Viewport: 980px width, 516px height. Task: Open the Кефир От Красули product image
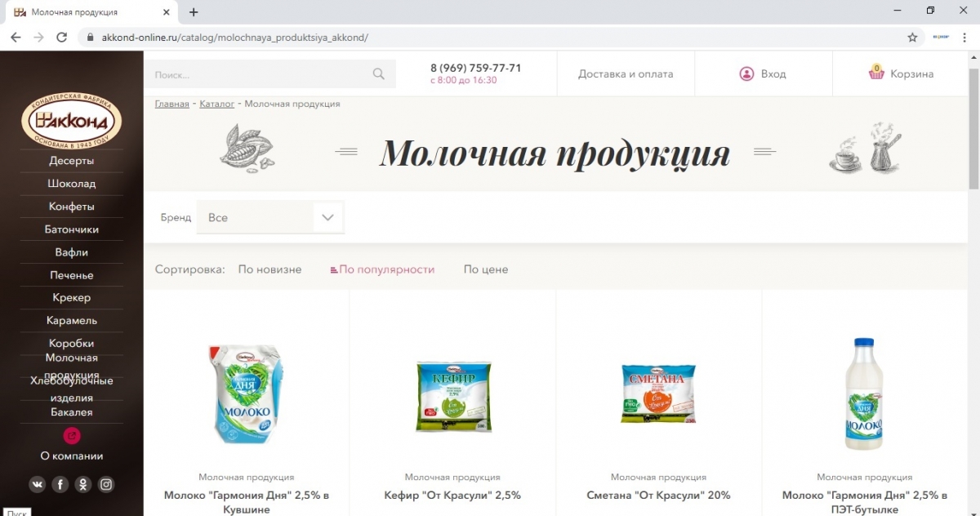pos(452,397)
